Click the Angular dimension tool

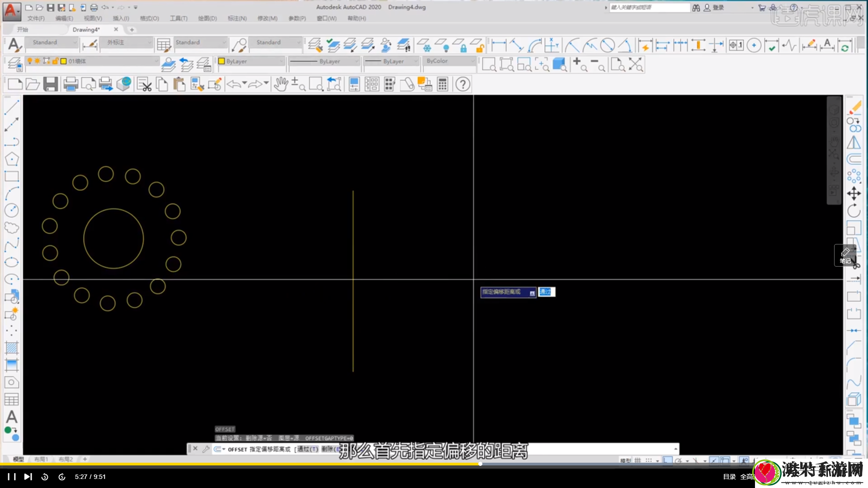pyautogui.click(x=625, y=45)
